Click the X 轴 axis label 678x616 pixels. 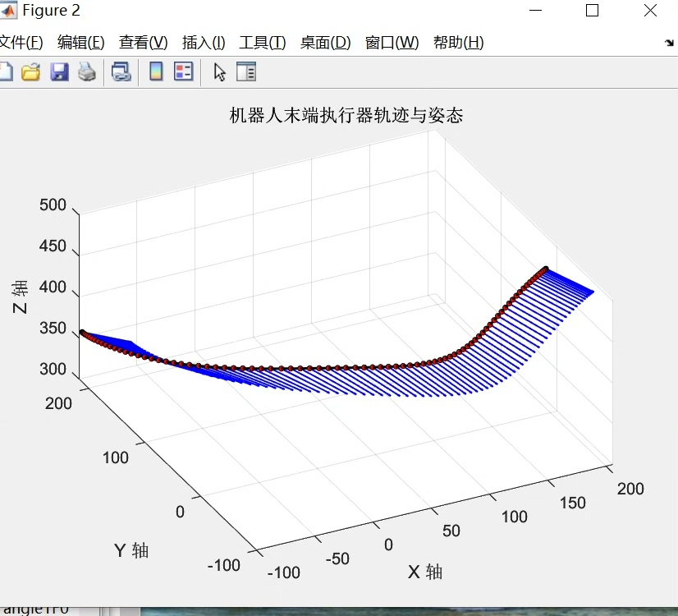[x=425, y=572]
